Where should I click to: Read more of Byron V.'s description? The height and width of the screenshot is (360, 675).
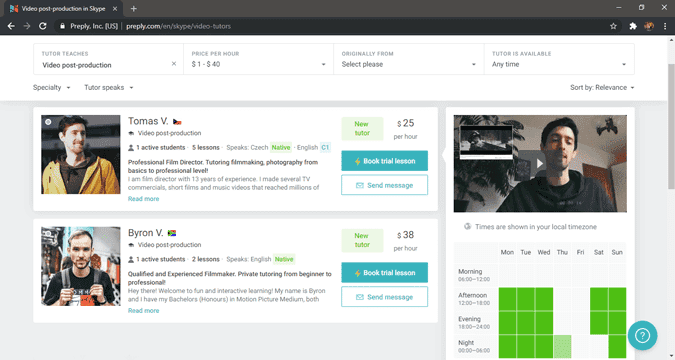[143, 310]
